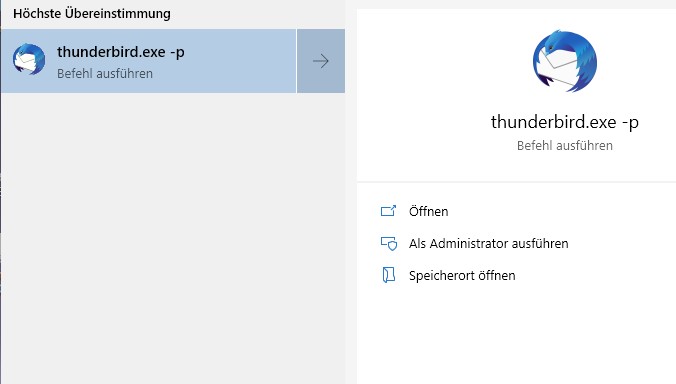The height and width of the screenshot is (384, 676).
Task: Expand result details with the right arrow
Action: point(321,61)
